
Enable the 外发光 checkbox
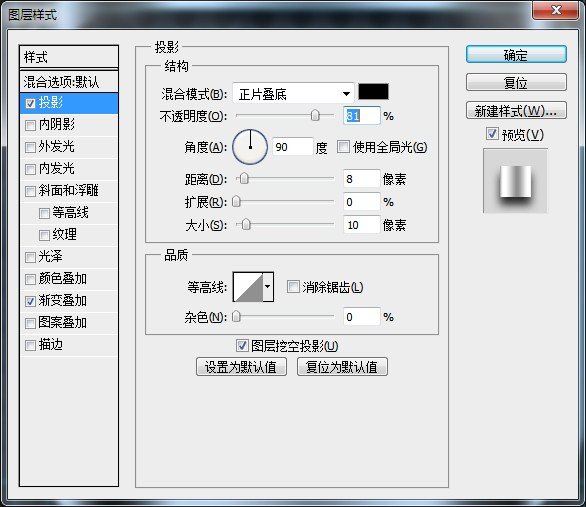[30, 147]
